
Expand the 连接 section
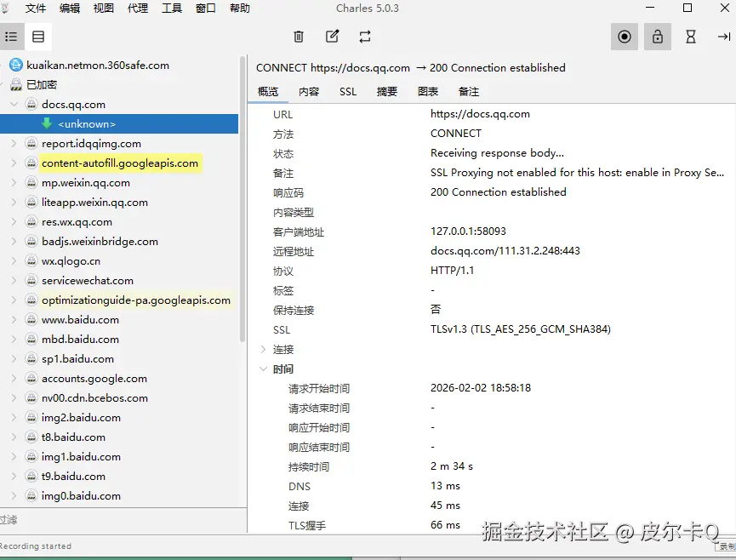(x=263, y=349)
